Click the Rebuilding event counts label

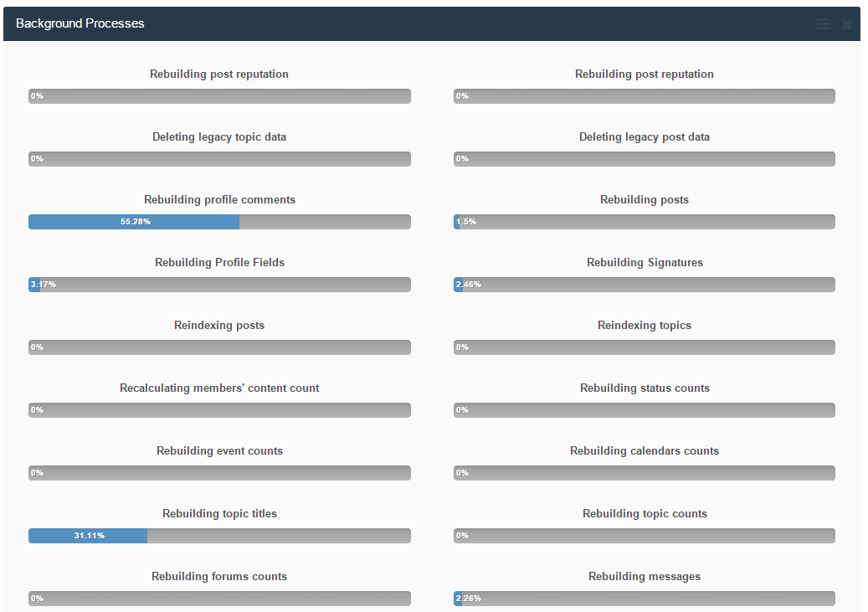tap(219, 450)
